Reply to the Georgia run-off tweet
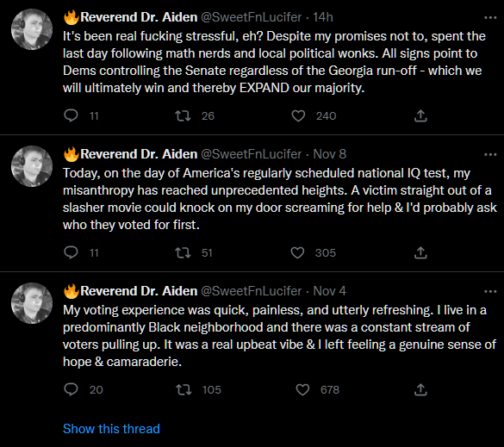 pyautogui.click(x=71, y=115)
